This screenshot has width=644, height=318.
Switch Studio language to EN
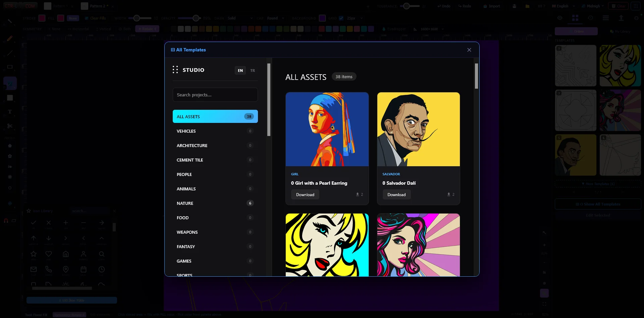click(x=240, y=71)
